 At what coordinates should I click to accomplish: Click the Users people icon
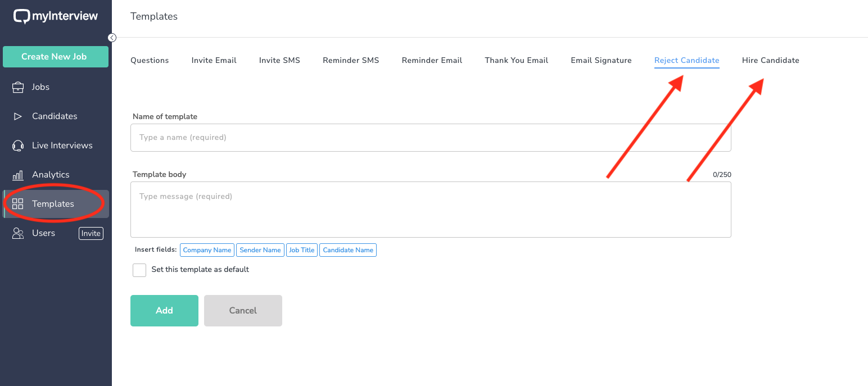pos(18,233)
